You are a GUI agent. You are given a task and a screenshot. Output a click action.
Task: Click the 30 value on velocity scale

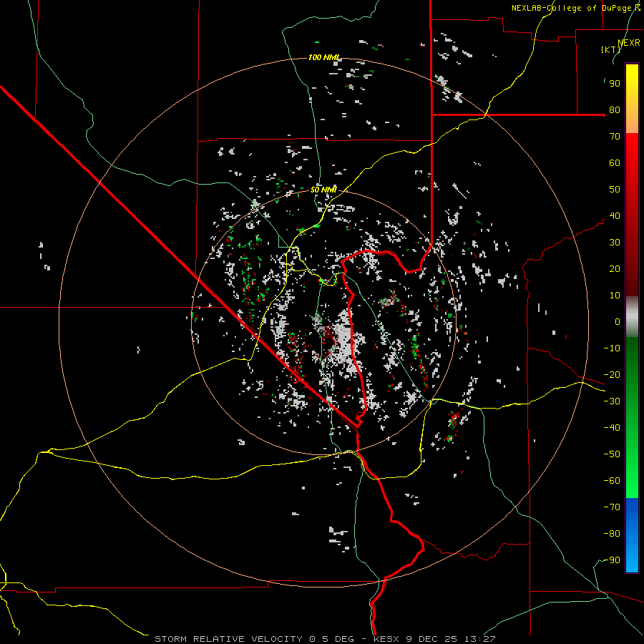click(615, 243)
